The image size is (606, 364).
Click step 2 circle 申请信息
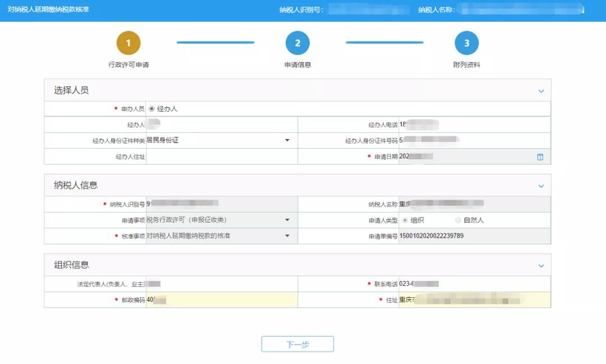(x=297, y=43)
